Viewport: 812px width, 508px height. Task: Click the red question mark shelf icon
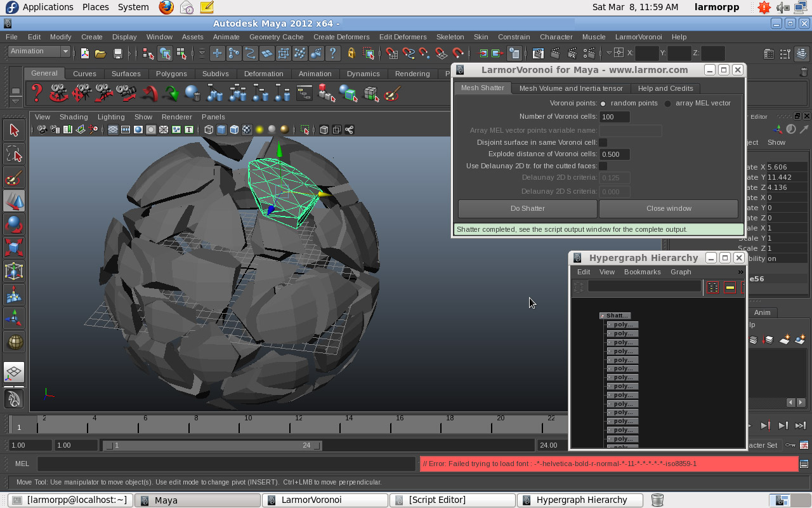(x=37, y=93)
